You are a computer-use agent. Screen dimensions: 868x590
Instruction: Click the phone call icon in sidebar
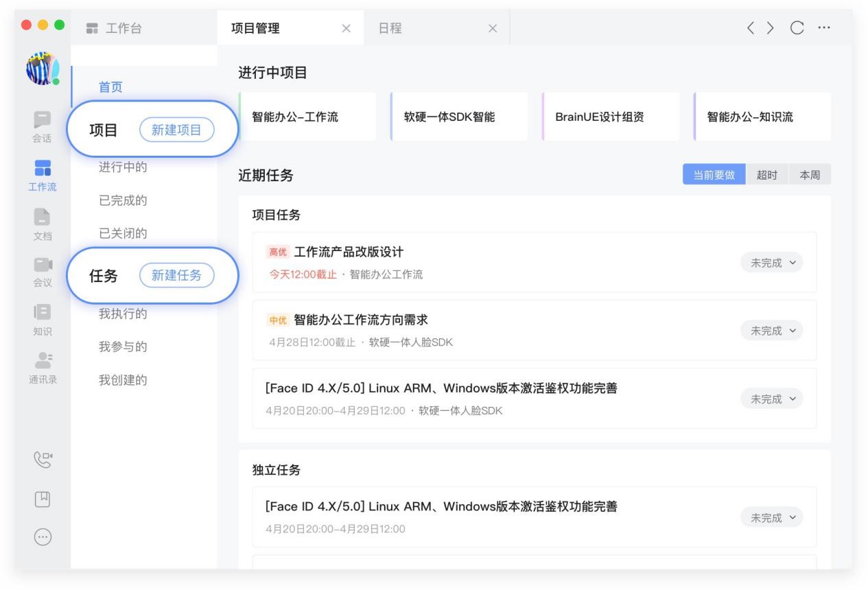(x=43, y=455)
